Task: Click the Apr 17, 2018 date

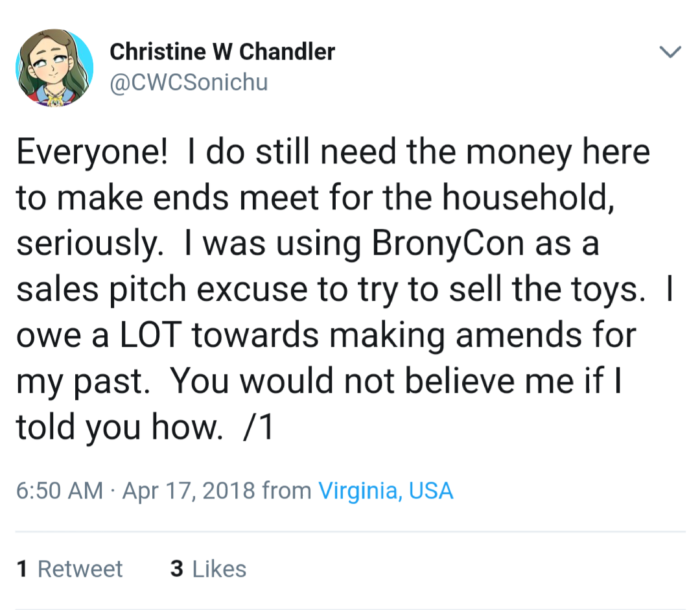Action: click(x=188, y=491)
